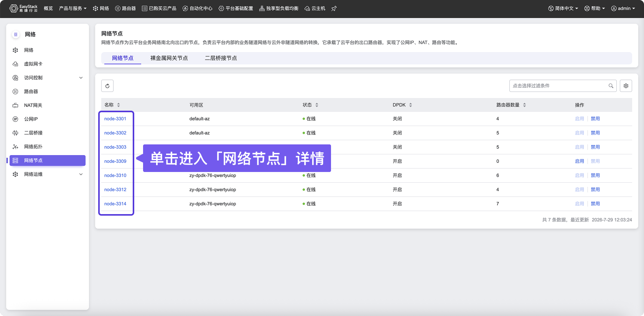The height and width of the screenshot is (316, 644).
Task: Switch to 网络节点 tab
Action: click(x=123, y=58)
